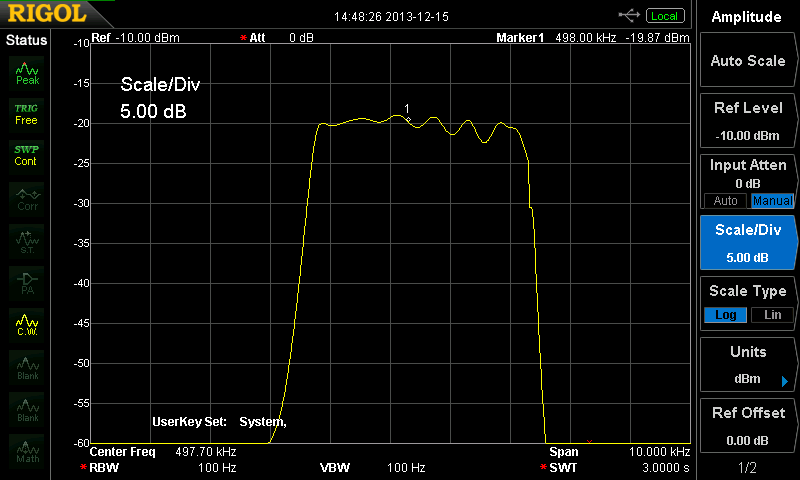
Task: Select the TRIG Free status icon
Action: 26,113
